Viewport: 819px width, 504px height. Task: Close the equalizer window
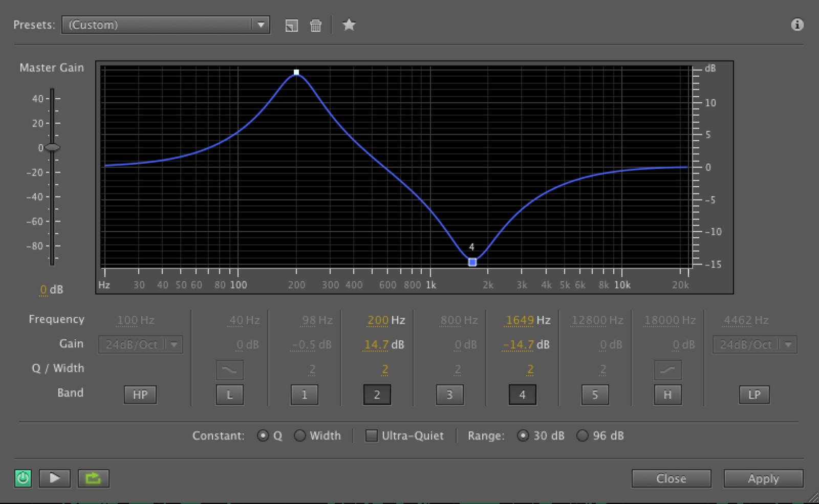tap(671, 478)
